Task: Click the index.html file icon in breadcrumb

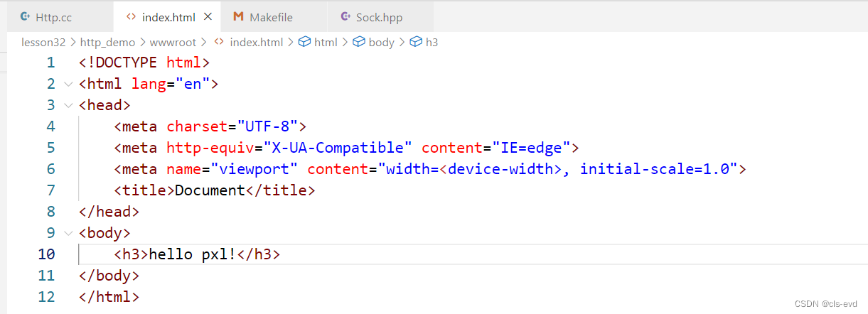Action: coord(219,42)
